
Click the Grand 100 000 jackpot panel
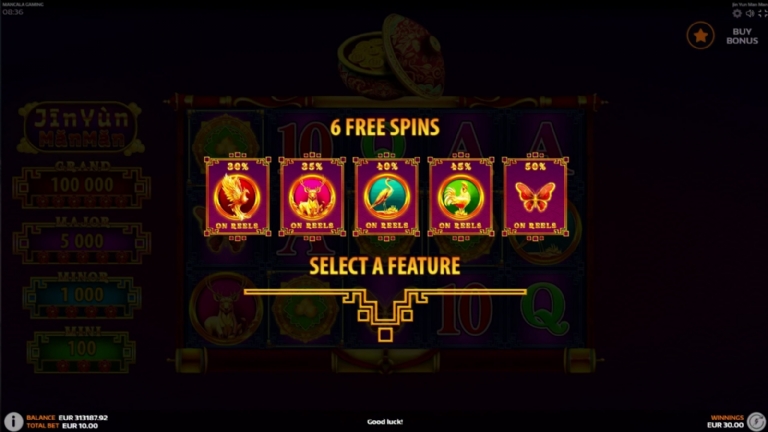pyautogui.click(x=82, y=185)
